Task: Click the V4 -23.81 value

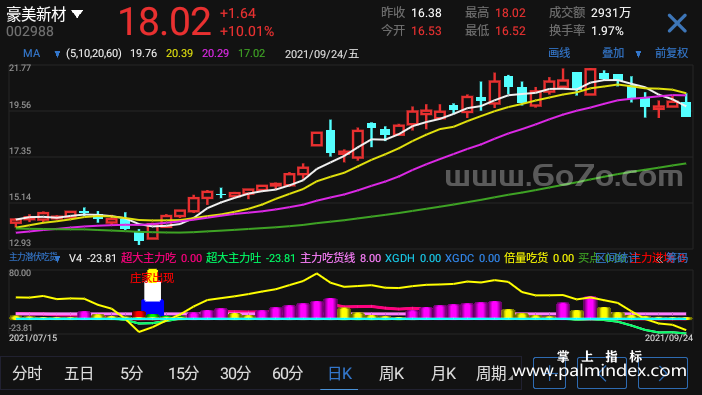Action: coord(92,258)
